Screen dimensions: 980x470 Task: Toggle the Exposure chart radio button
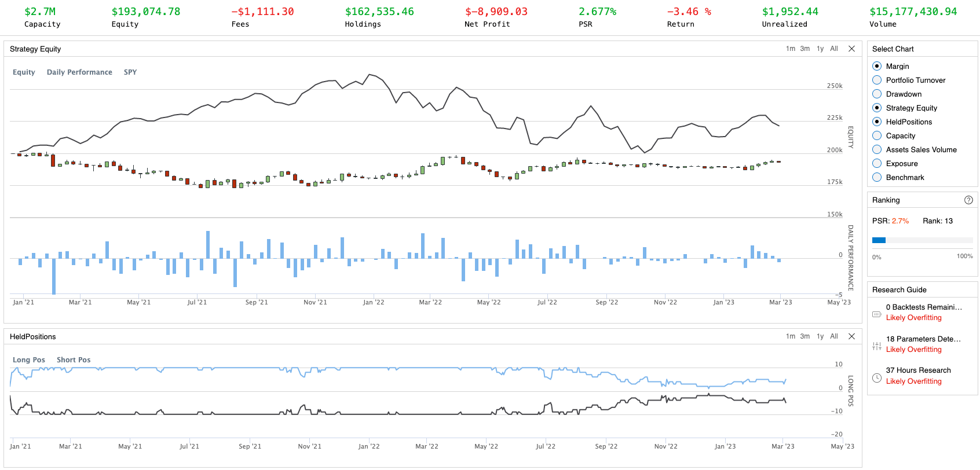[x=877, y=163]
